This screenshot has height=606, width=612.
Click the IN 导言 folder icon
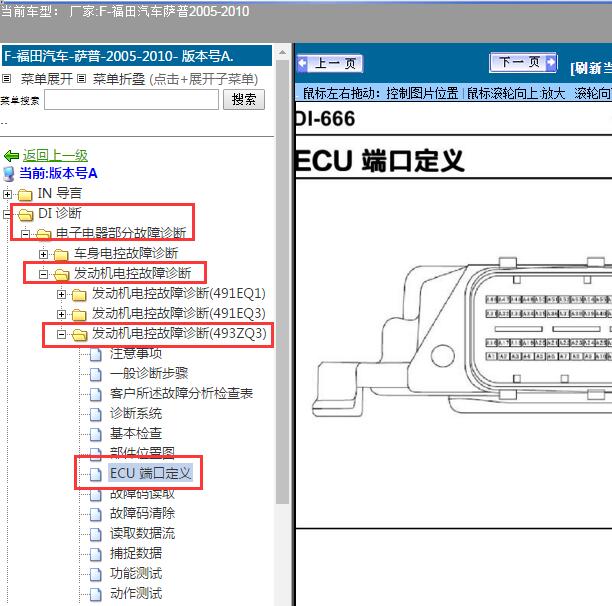[25, 194]
